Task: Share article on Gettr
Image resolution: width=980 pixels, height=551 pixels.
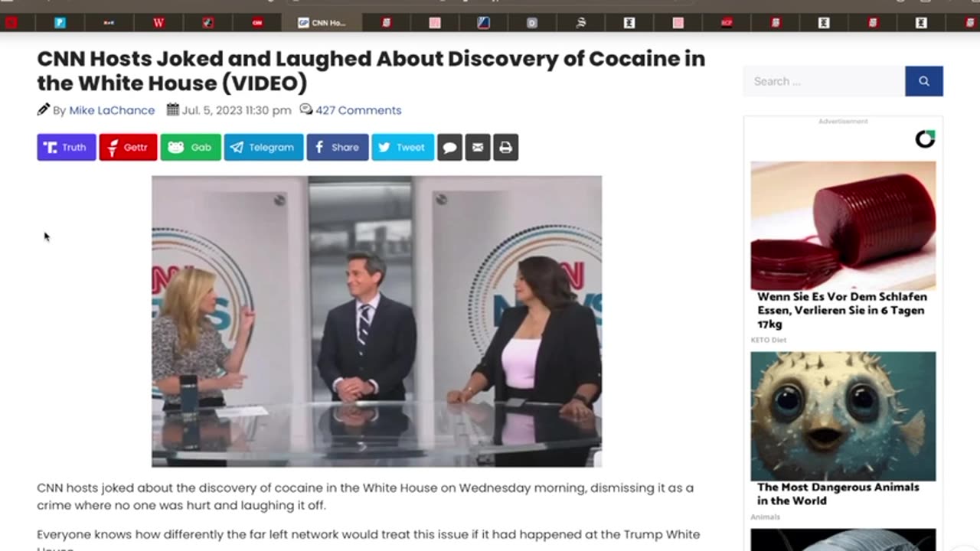Action: tap(128, 147)
